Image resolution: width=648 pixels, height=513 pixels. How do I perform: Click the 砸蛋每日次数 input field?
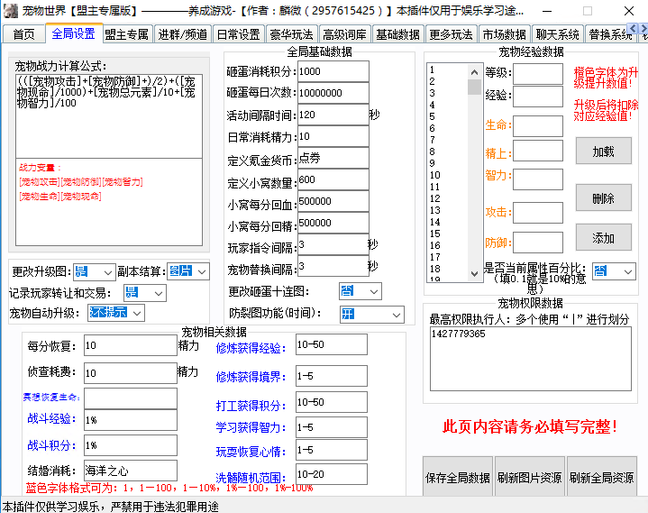pos(333,93)
